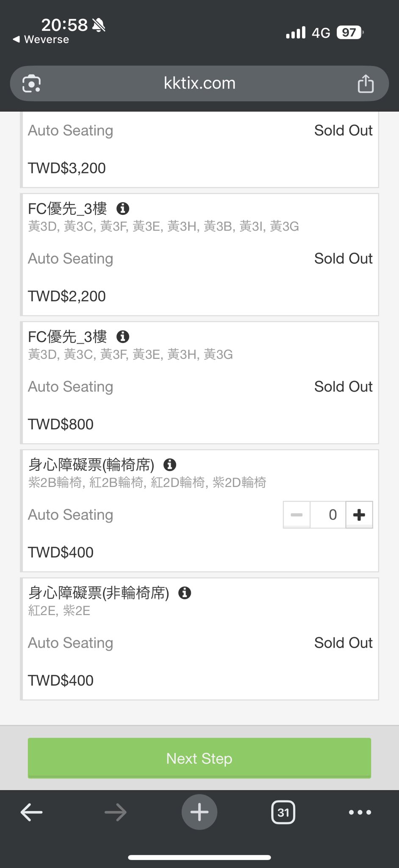
Task: Tap the home indicator bar at bottom
Action: point(199,857)
